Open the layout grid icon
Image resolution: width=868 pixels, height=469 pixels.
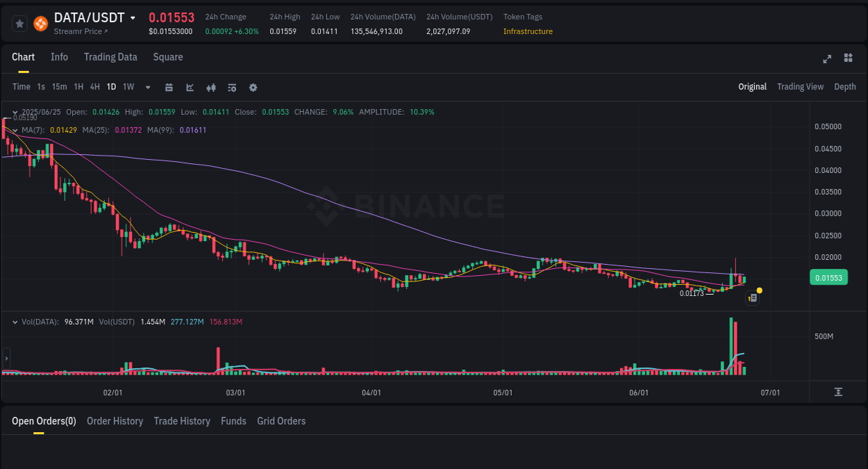coord(848,59)
